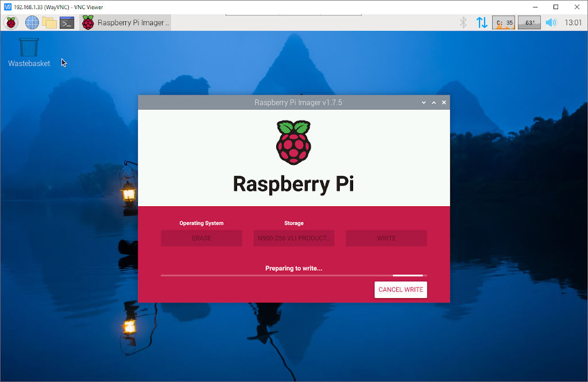Click the Raspberry Pi logo in Imager
The image size is (588, 382).
coord(293,142)
